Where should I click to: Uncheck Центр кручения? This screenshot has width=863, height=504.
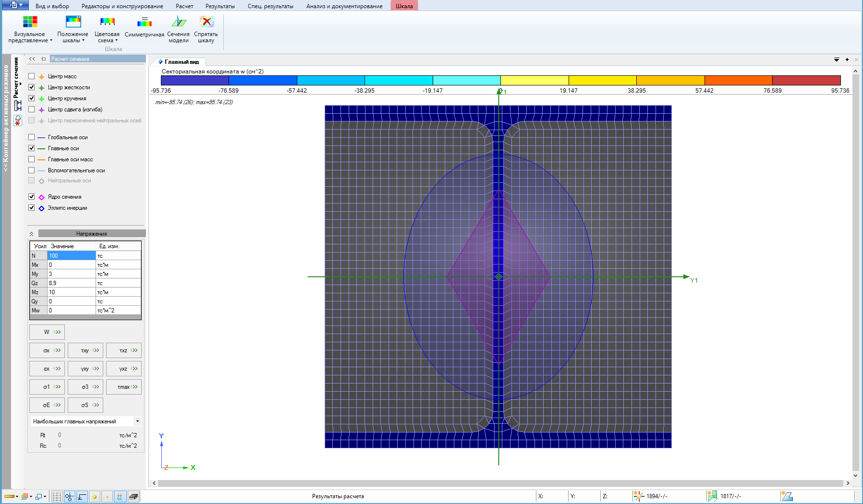(32, 98)
